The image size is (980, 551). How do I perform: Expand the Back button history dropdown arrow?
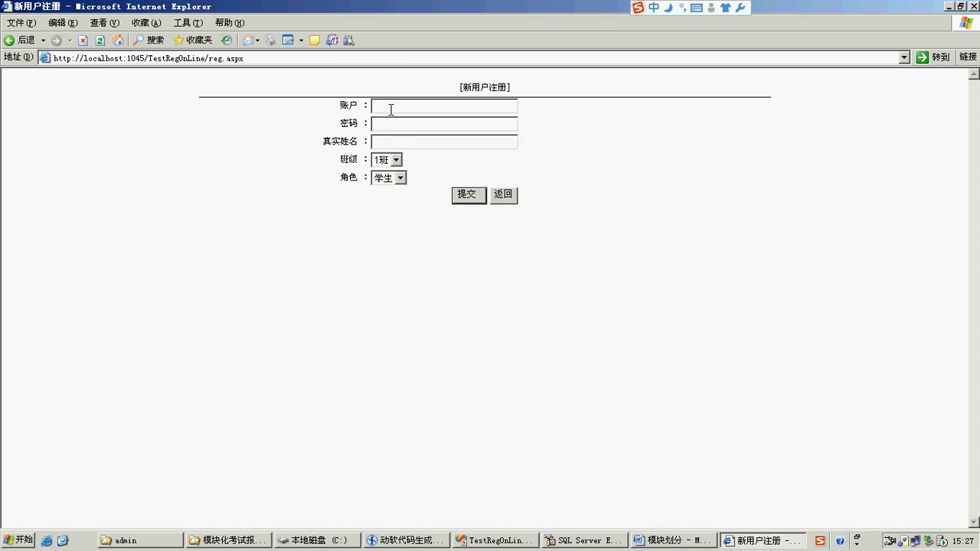tap(43, 41)
